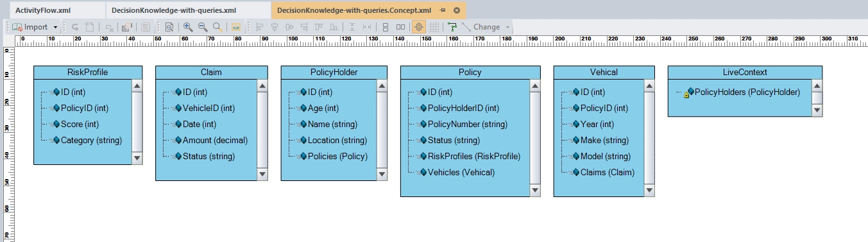Click the zoom in magnifier icon
868x242 pixels.
tap(188, 27)
